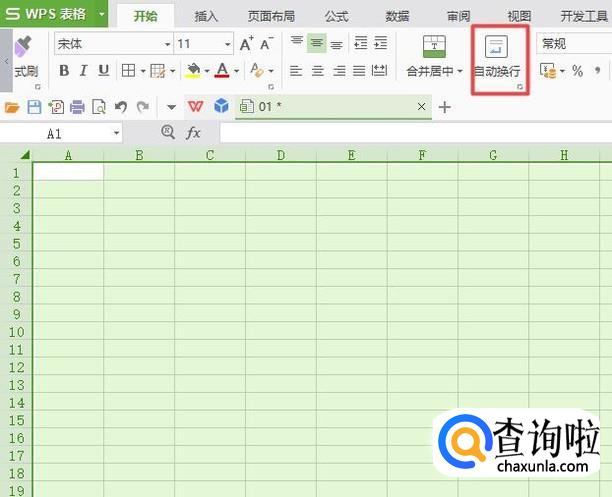
Task: Open the font name 宋体 dropdown
Action: 167,44
